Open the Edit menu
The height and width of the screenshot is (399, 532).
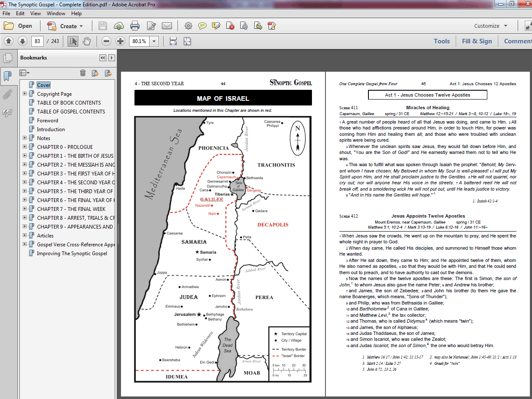(x=20, y=13)
